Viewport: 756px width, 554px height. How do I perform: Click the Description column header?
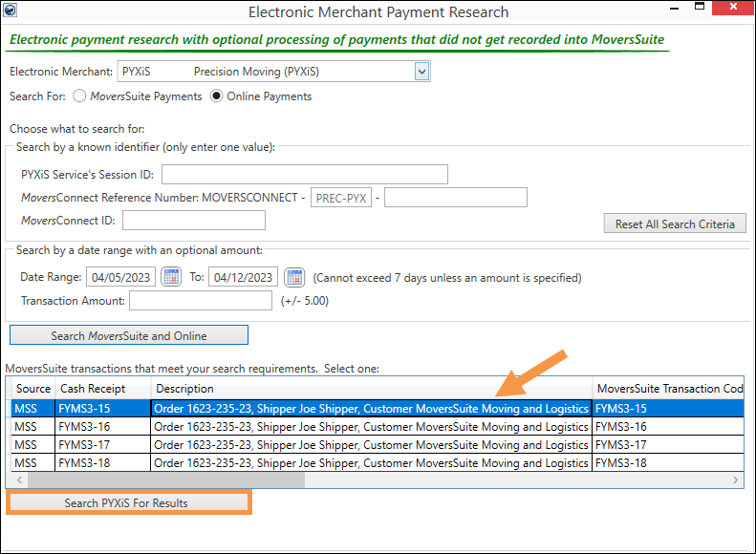370,389
